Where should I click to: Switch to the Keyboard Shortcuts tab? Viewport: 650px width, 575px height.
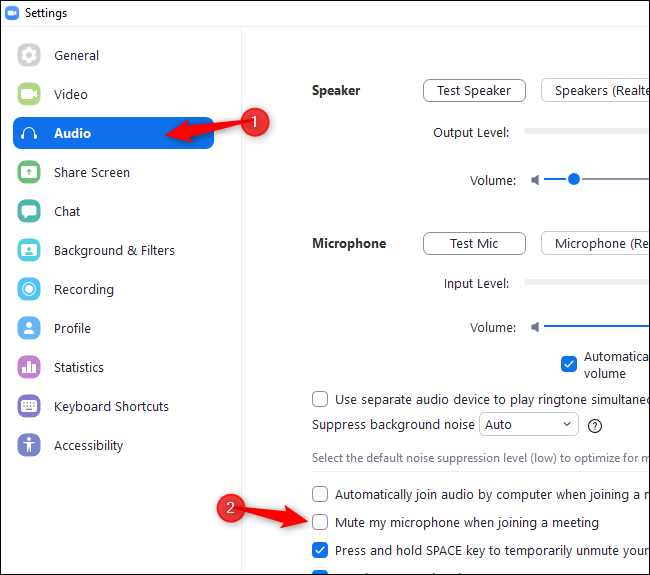(x=111, y=406)
